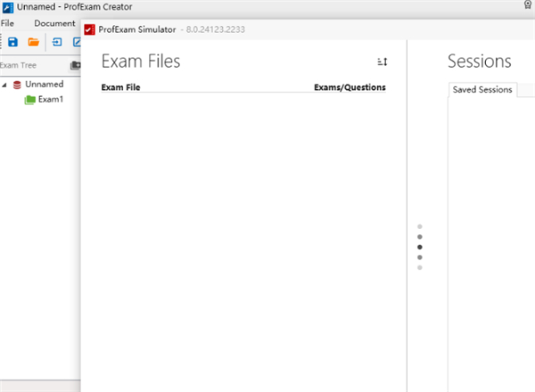Open the File menu in Creator

(7, 23)
